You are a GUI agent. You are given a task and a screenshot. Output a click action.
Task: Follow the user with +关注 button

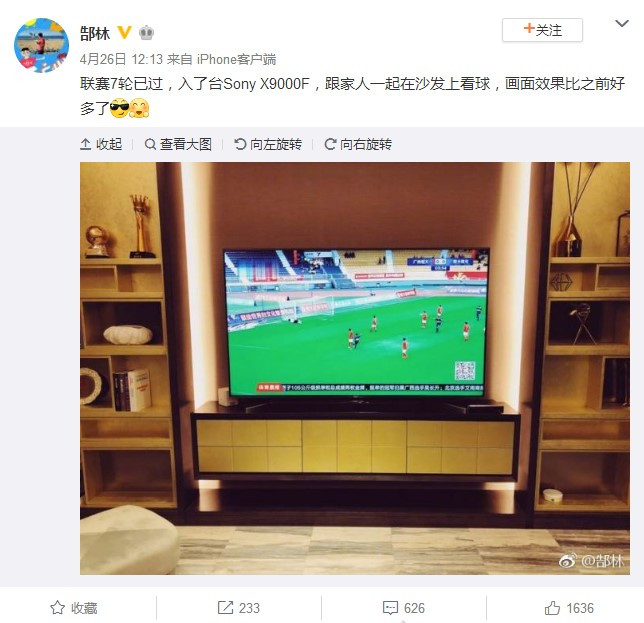(x=542, y=30)
